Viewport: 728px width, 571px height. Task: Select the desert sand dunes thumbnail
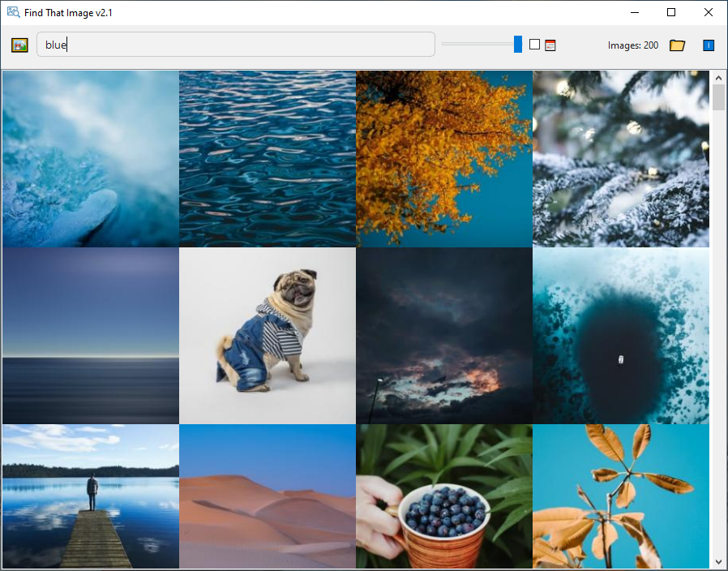268,496
